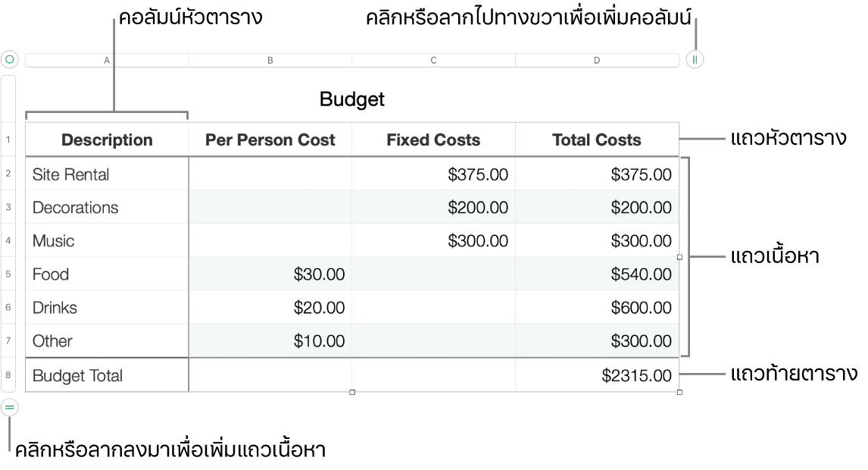Viewport: 868px width, 470px height.
Task: Click the table select handle circle
Action: point(10,59)
